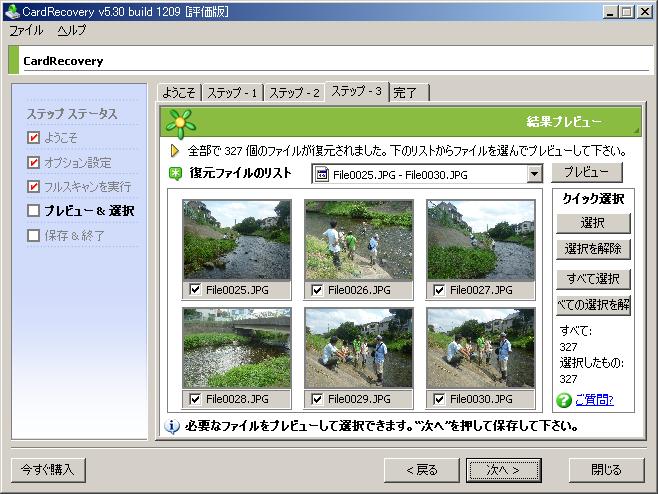Click the オプション設定 step status checkbox
Viewport: 658px width, 494px height.
tap(33, 162)
